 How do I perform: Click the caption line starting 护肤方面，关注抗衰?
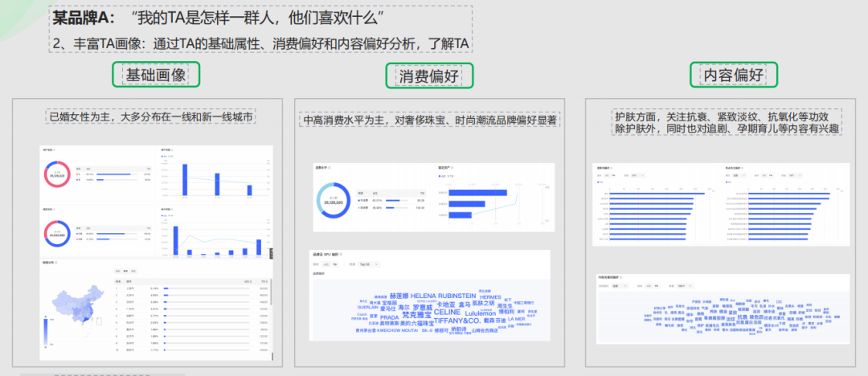721,116
